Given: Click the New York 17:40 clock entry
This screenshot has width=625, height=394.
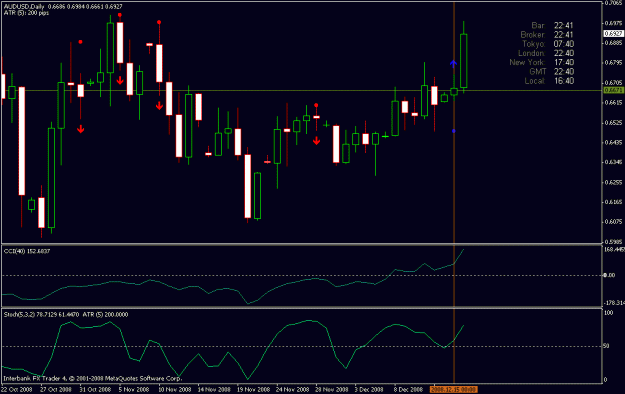Looking at the screenshot, I should click(542, 62).
